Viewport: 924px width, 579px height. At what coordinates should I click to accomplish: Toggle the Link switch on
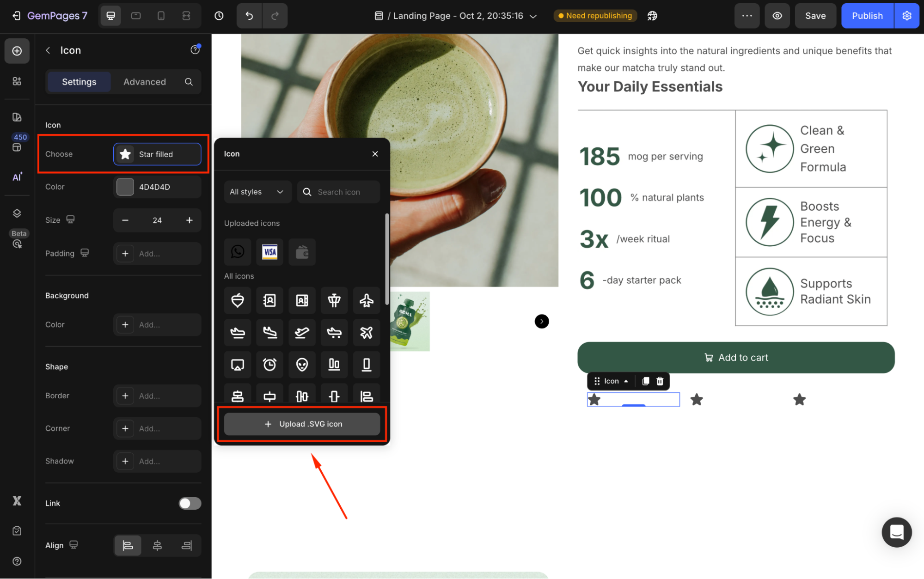tap(190, 503)
